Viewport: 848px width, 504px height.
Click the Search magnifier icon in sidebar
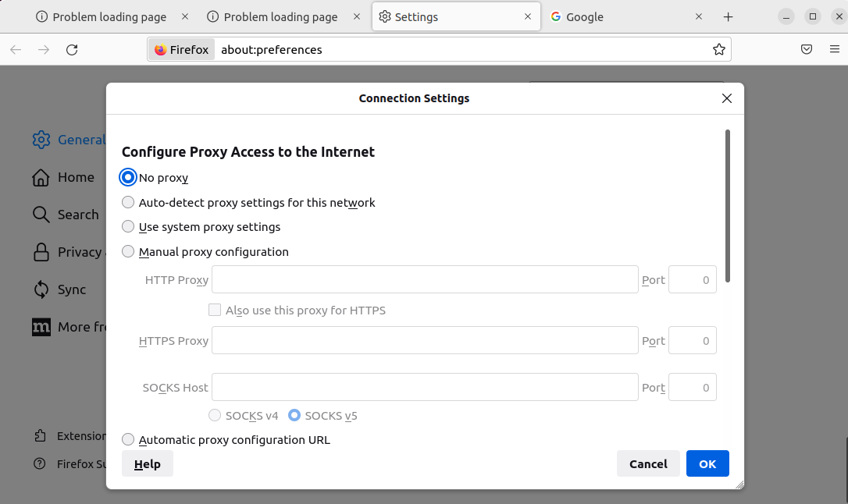click(x=41, y=215)
